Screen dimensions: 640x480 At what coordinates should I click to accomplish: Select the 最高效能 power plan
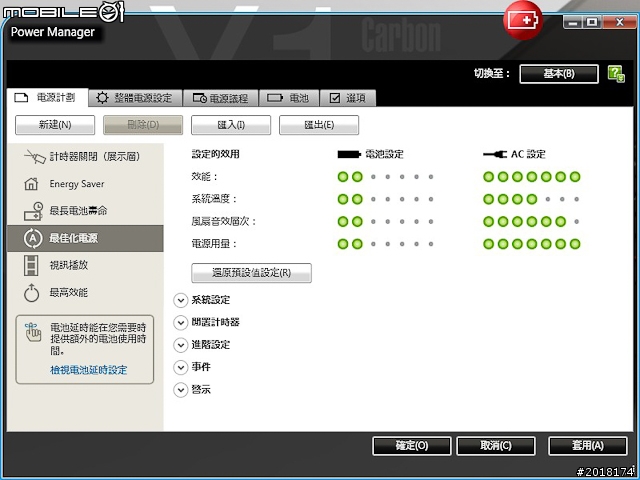(85, 293)
